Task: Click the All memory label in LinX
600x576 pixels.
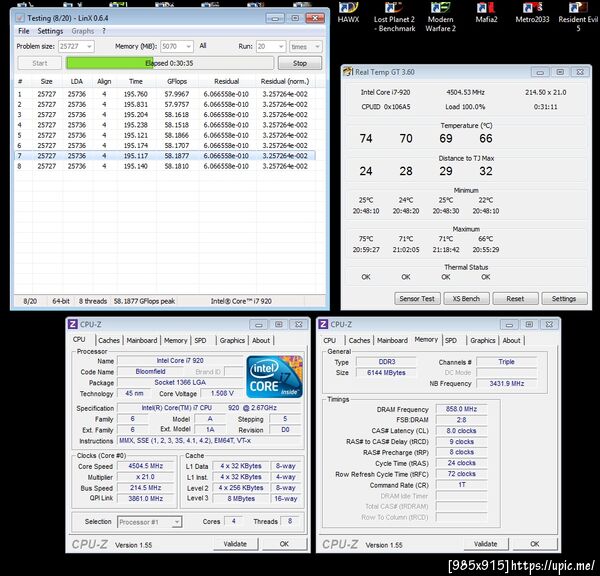Action: tap(203, 46)
